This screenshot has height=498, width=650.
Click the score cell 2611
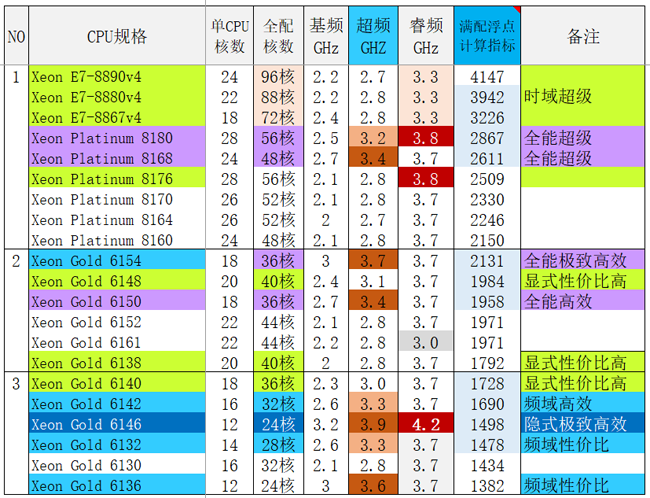coord(487,158)
